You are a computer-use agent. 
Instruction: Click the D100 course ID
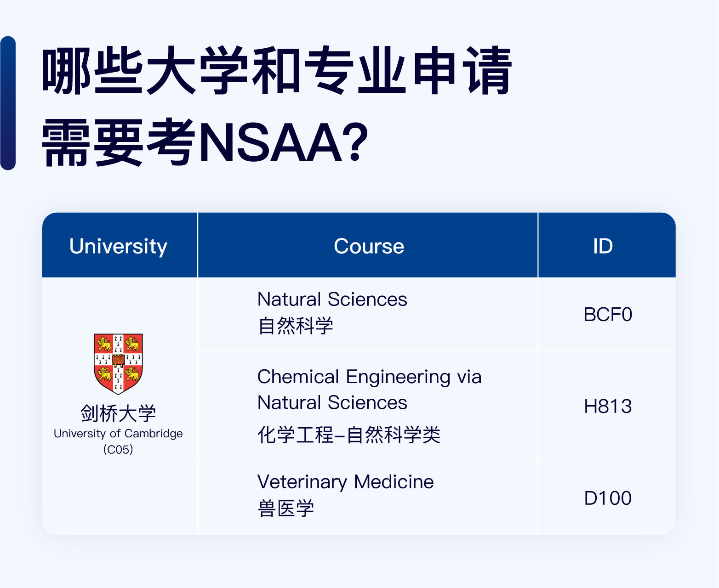click(x=608, y=498)
